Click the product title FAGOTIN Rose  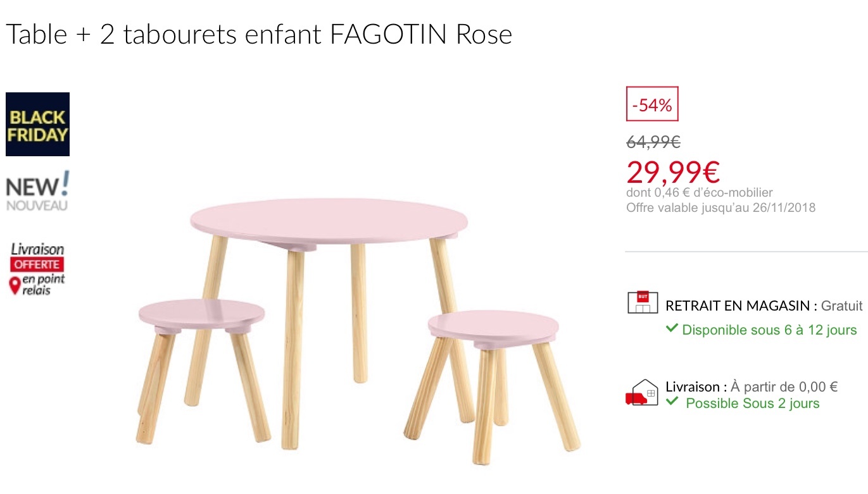(x=258, y=35)
